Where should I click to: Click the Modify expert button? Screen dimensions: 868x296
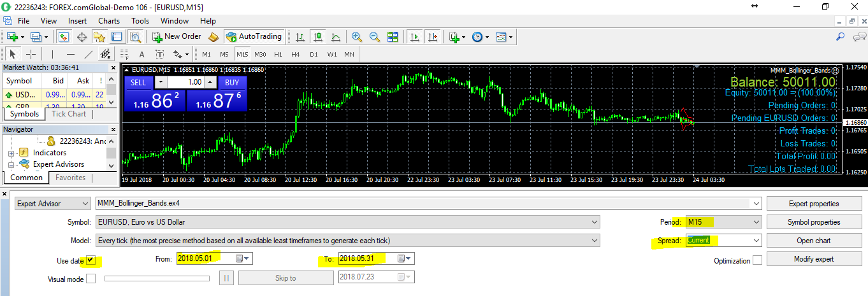click(x=814, y=259)
